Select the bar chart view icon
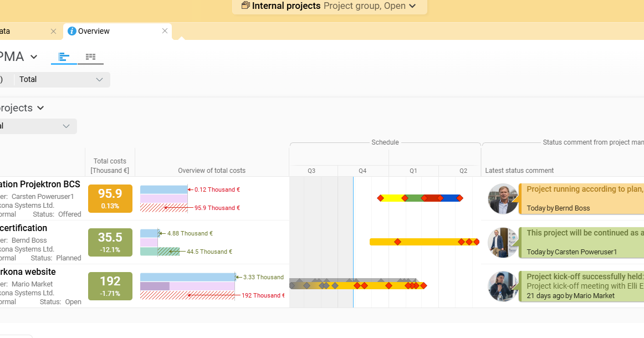 (64, 57)
